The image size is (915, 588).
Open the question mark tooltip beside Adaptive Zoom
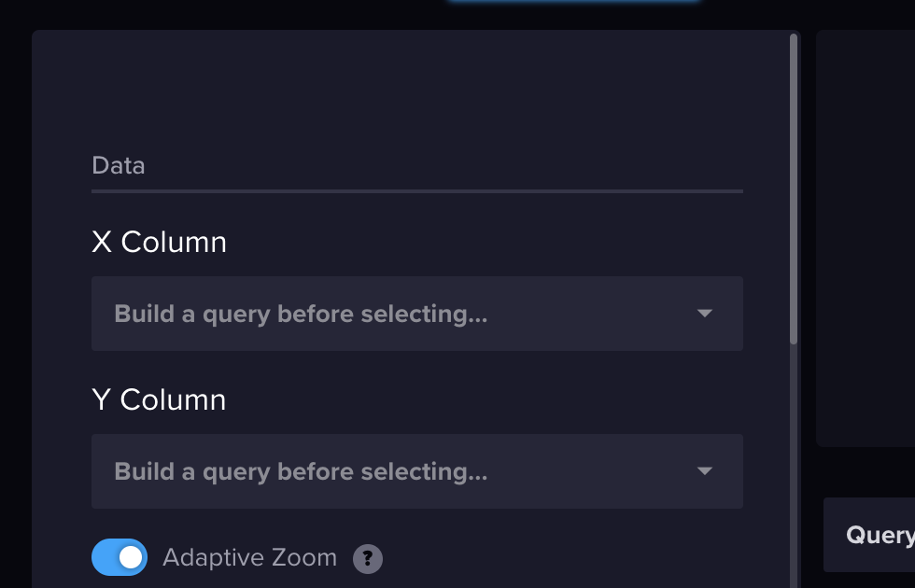(x=368, y=557)
